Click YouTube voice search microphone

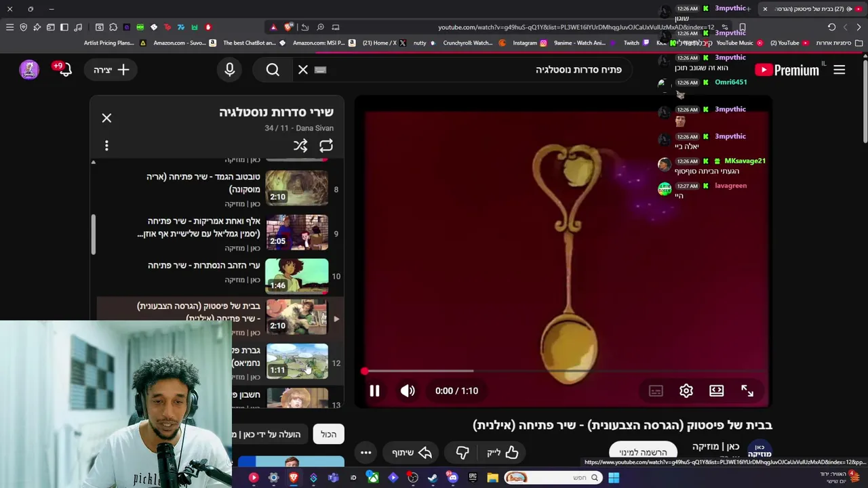tap(229, 70)
